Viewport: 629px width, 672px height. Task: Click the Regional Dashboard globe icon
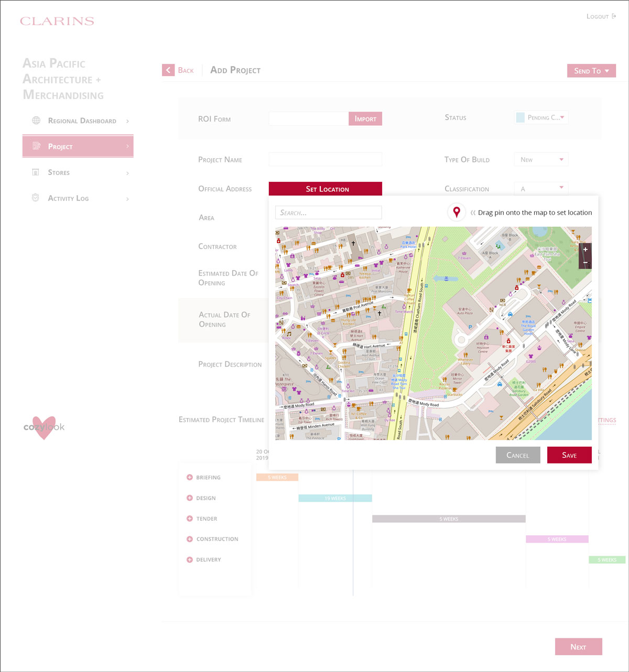pos(36,120)
